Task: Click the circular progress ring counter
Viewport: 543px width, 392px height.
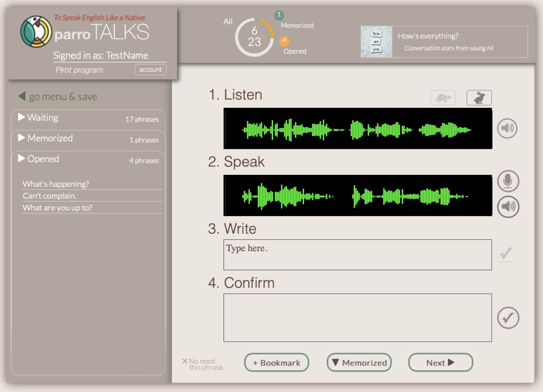Action: click(254, 37)
